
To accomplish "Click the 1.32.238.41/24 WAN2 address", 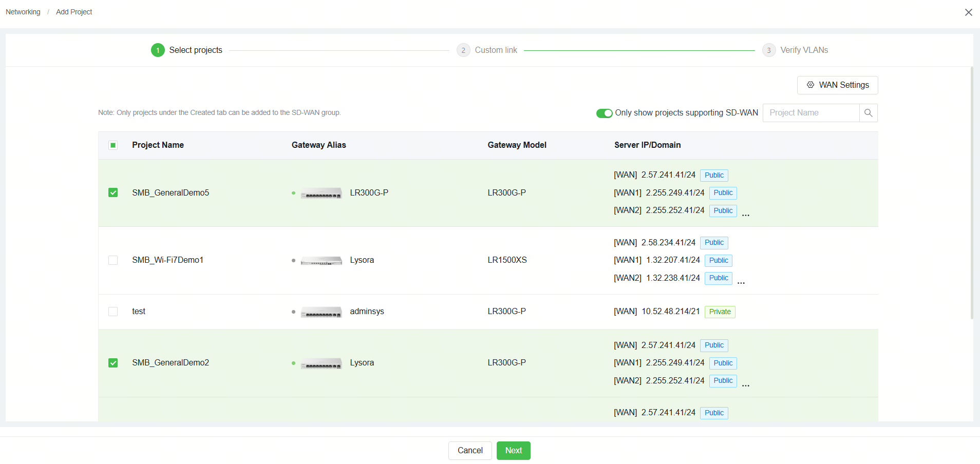I will click(673, 278).
